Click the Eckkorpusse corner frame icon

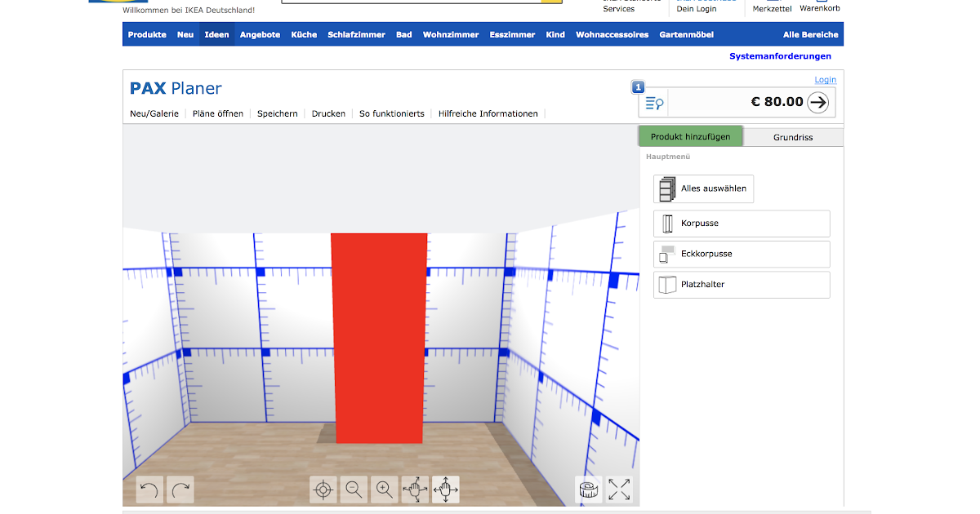click(666, 254)
